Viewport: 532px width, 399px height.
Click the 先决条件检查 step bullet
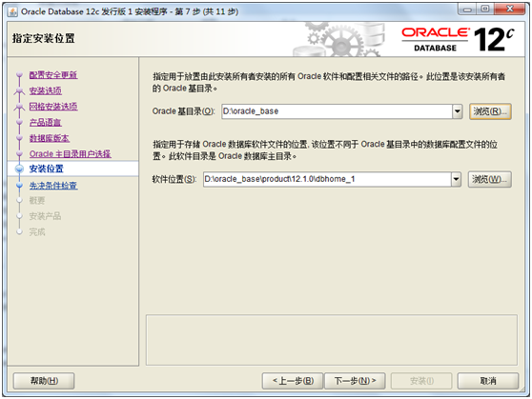pos(19,185)
